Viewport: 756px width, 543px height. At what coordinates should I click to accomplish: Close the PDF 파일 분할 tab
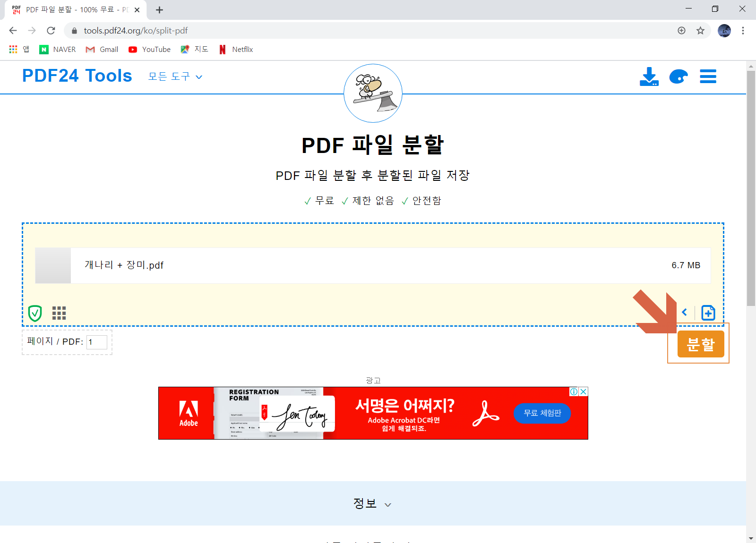point(137,10)
